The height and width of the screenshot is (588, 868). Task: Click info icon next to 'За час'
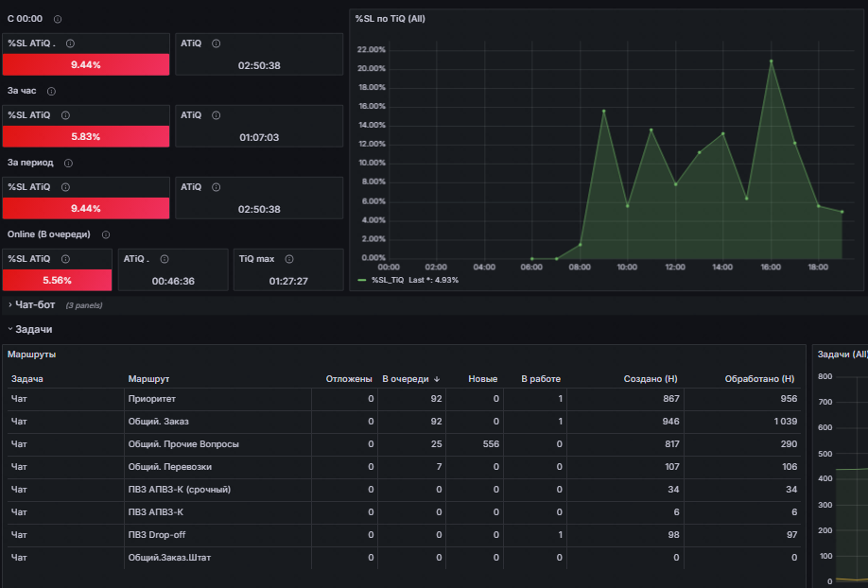51,92
